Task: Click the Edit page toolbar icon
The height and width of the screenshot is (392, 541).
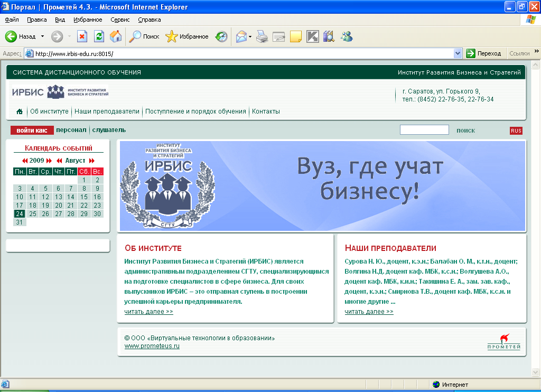Action: (279, 36)
